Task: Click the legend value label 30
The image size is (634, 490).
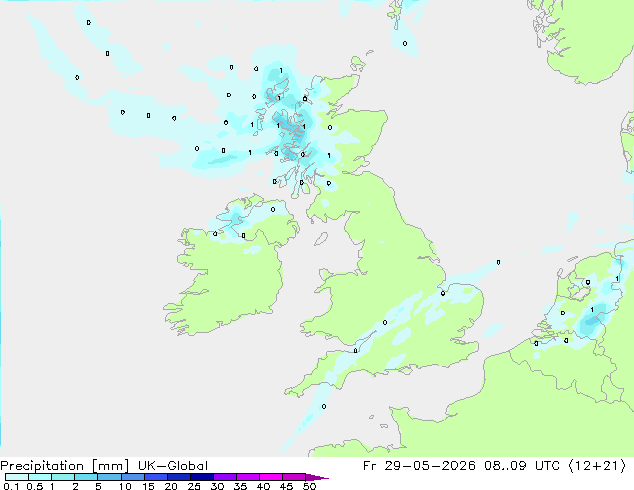Action: (217, 486)
